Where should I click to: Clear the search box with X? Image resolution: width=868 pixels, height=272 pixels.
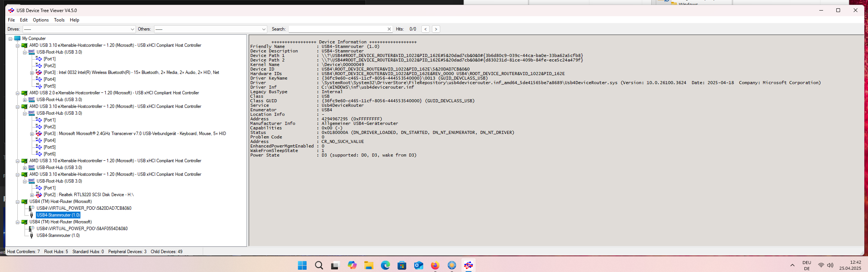(389, 29)
